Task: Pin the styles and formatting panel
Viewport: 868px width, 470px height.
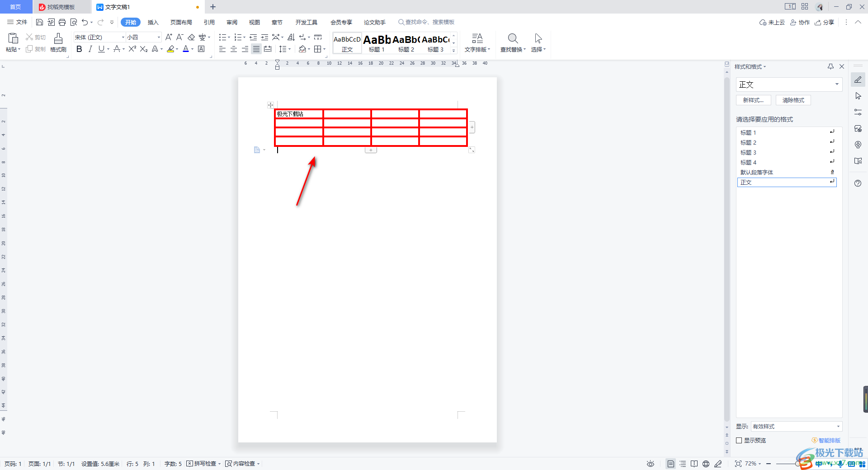Action: coord(830,66)
